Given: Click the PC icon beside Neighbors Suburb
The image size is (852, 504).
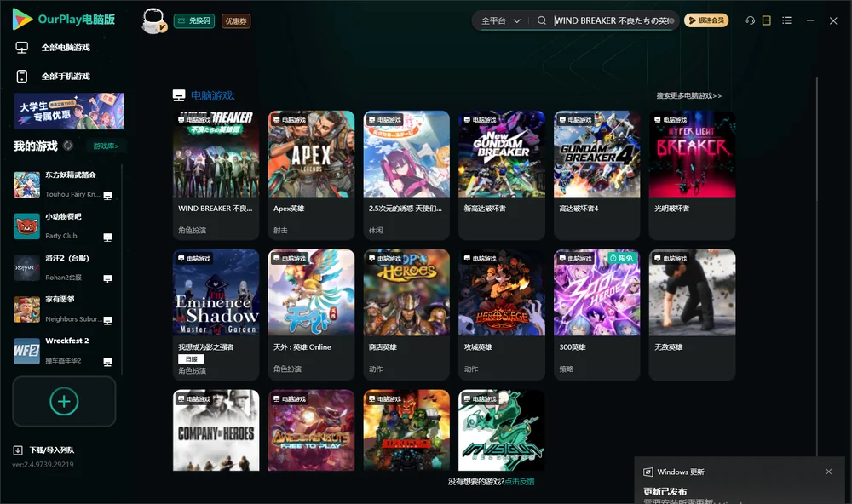Looking at the screenshot, I should (x=107, y=320).
